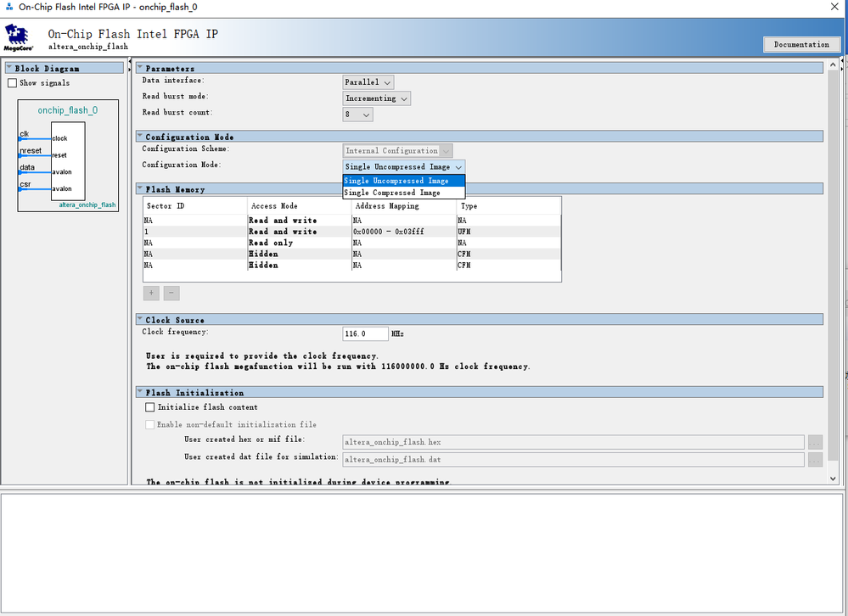Toggle the Show signals checkbox

coord(13,83)
